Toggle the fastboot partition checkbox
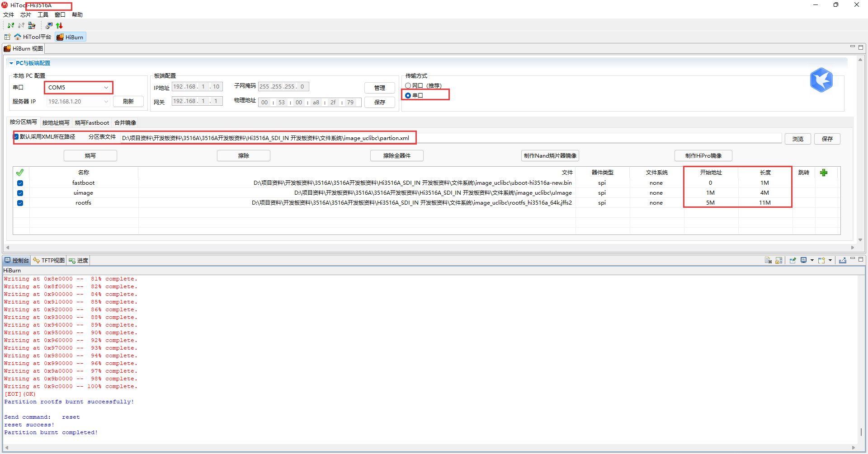Viewport: 868px width, 454px height. click(x=20, y=183)
